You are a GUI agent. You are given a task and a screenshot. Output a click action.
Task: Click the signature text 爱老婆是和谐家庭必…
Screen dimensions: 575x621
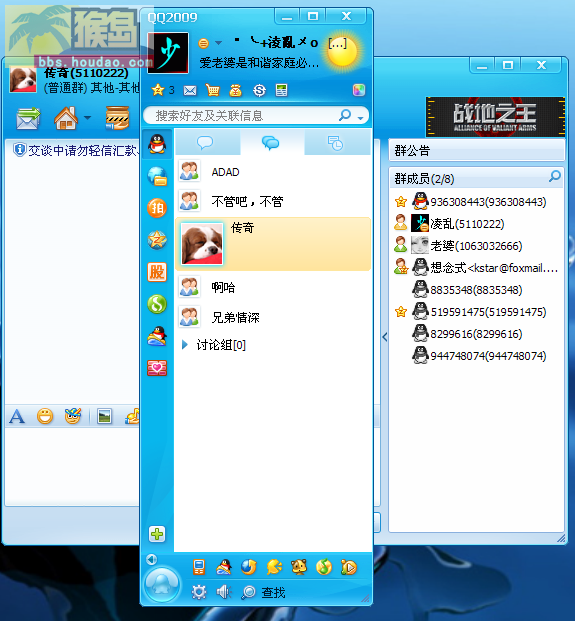(x=259, y=63)
